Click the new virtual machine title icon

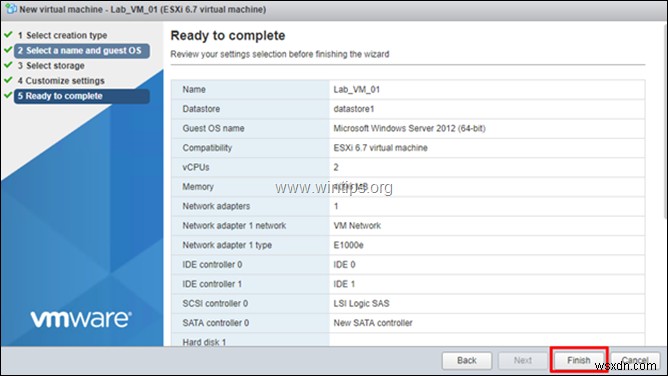click(x=10, y=9)
